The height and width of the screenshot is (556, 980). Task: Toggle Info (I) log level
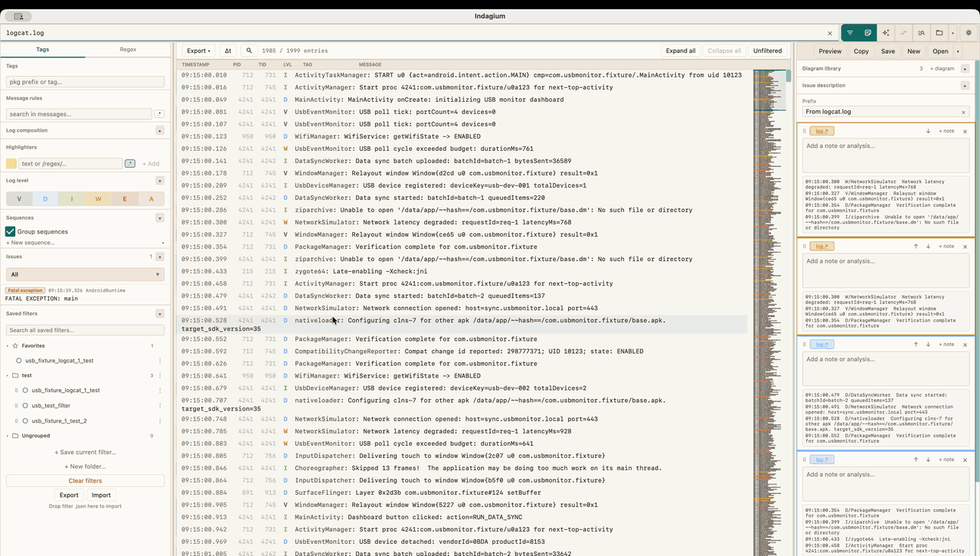point(72,199)
